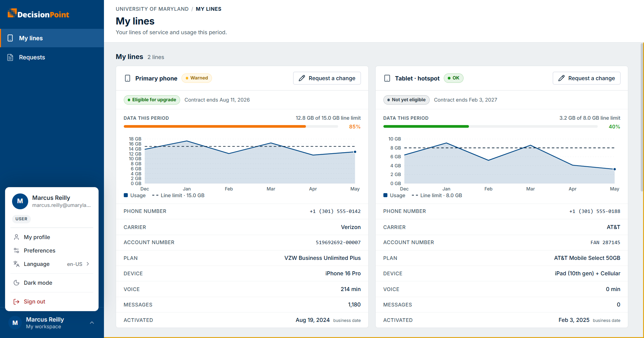Screen dimensions: 644x338
Task: Click the DecisionPoint logo icon
Action: 12,13
